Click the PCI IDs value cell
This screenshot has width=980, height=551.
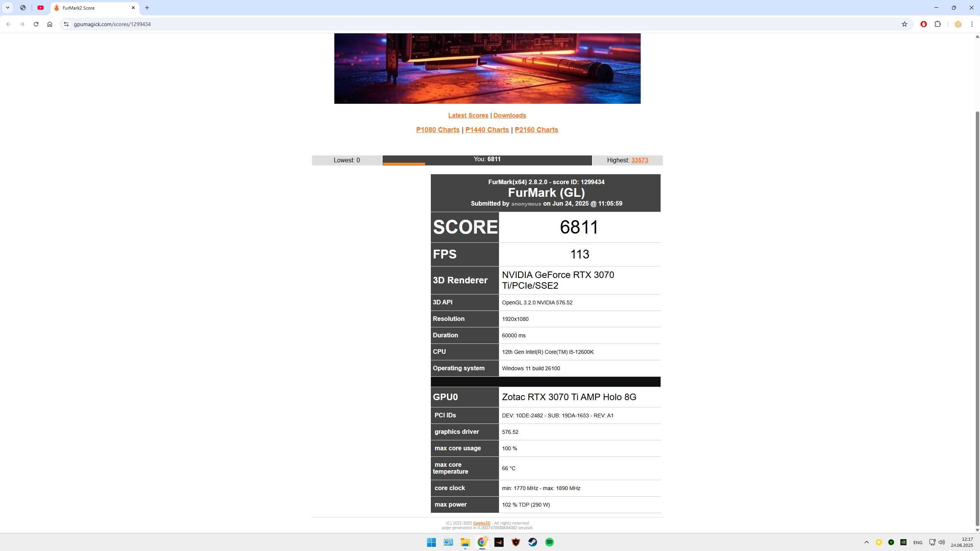(x=579, y=415)
